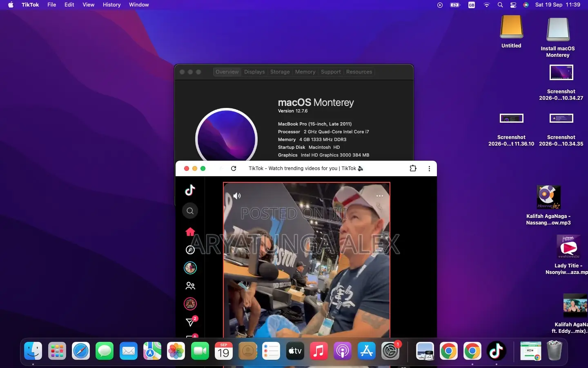Click the Now Playing icon in menu bar
The width and height of the screenshot is (588, 368).
tap(440, 5)
